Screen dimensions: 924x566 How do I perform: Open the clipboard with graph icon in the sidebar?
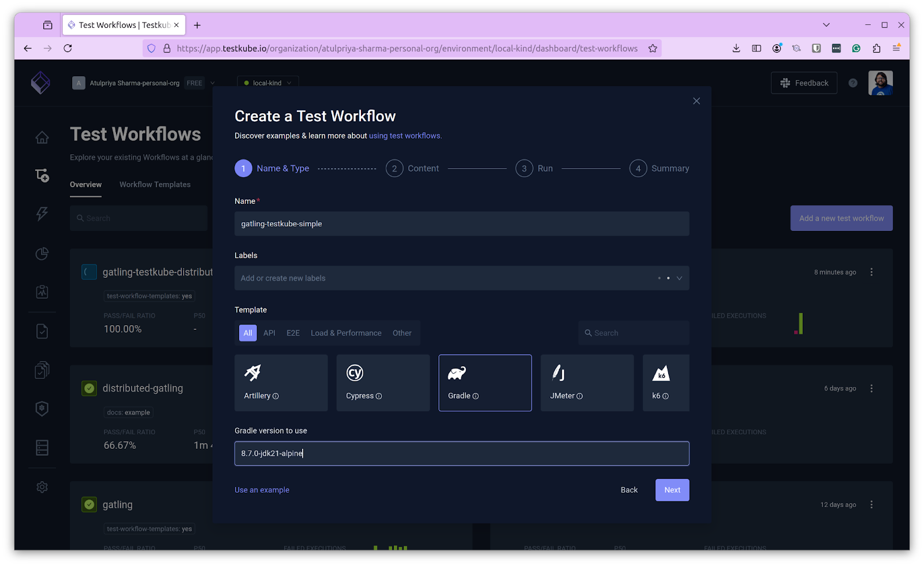coord(42,292)
